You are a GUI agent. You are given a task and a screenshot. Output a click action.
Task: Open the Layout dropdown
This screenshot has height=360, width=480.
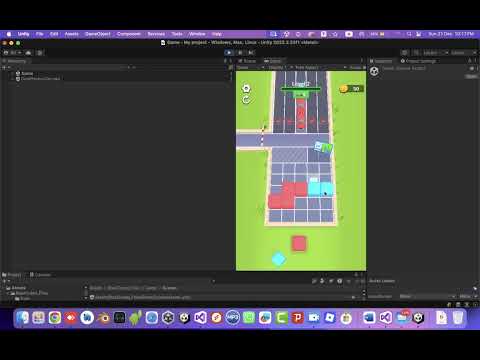point(463,53)
